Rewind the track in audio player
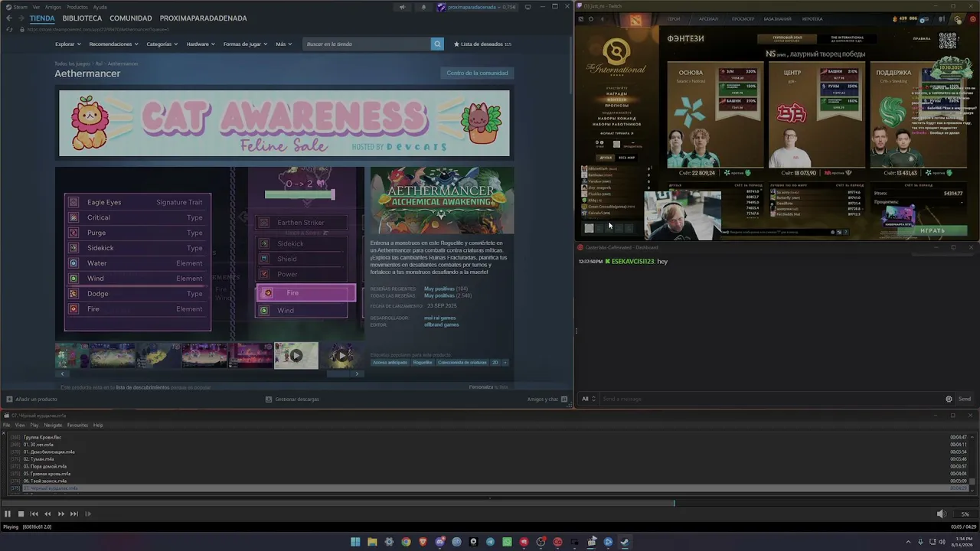980x551 pixels. point(47,514)
